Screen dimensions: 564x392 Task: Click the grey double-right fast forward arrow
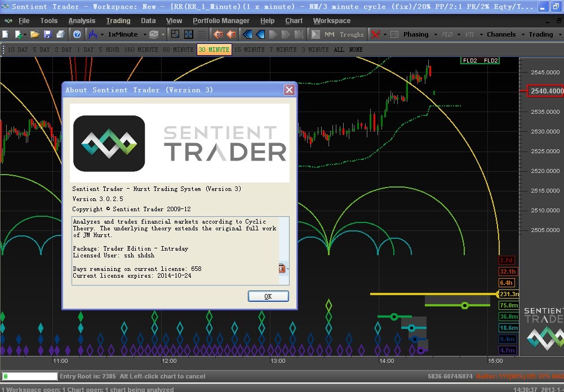pyautogui.click(x=286, y=34)
